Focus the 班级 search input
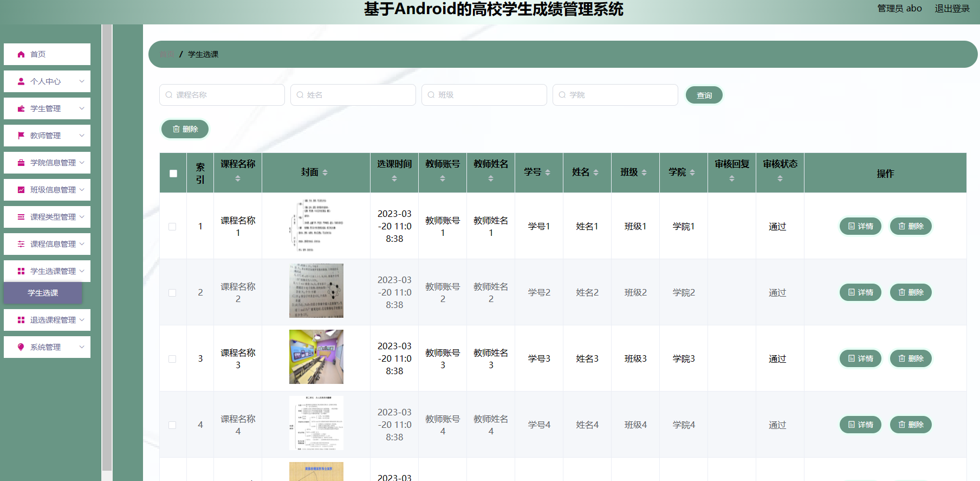This screenshot has width=980, height=481. tap(484, 95)
